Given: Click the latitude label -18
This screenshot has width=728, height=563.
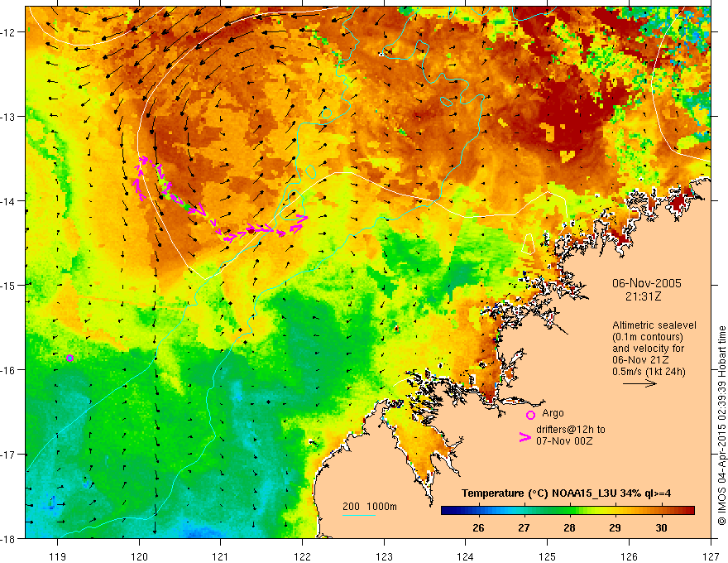Looking at the screenshot, I should coord(9,538).
